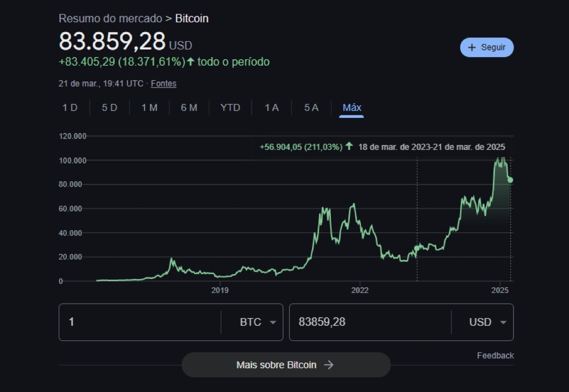
Task: Choose the YTD range tab
Action: tap(230, 108)
